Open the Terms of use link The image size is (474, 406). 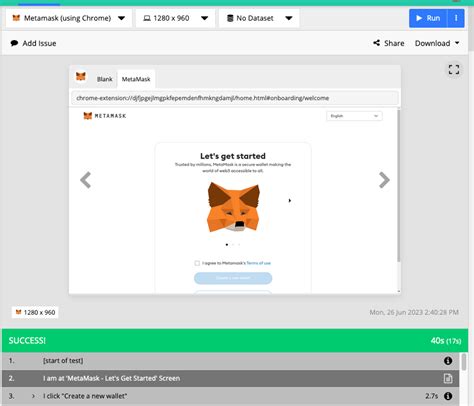259,263
